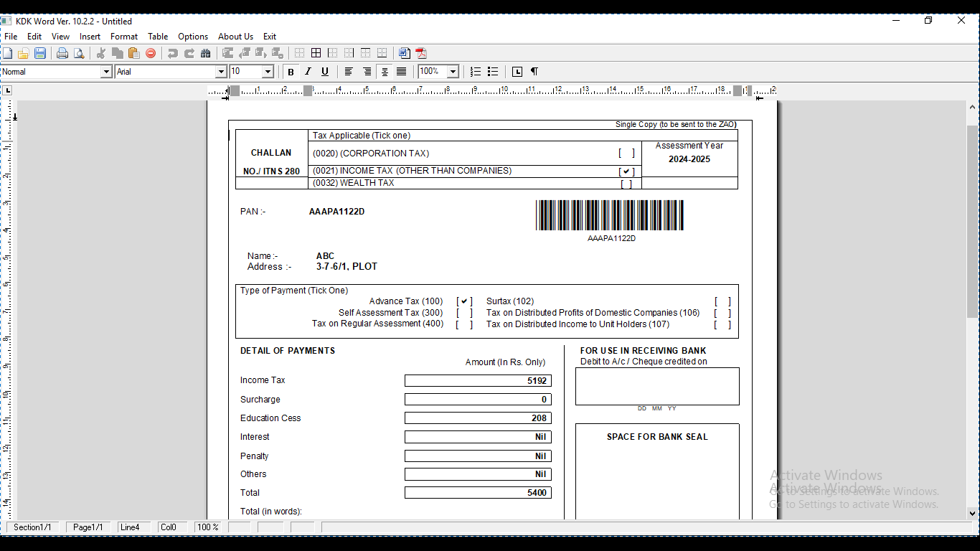Image resolution: width=980 pixels, height=551 pixels.
Task: Undo the last action
Action: (x=173, y=53)
